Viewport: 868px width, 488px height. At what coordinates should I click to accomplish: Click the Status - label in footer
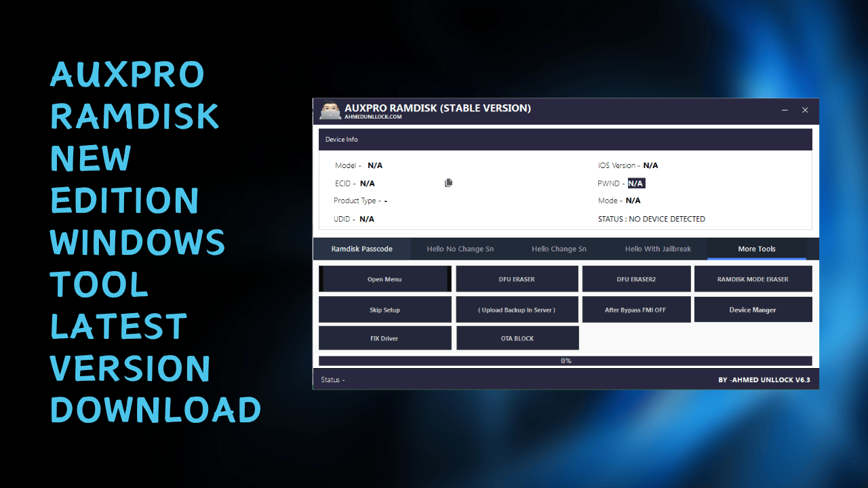coord(333,380)
